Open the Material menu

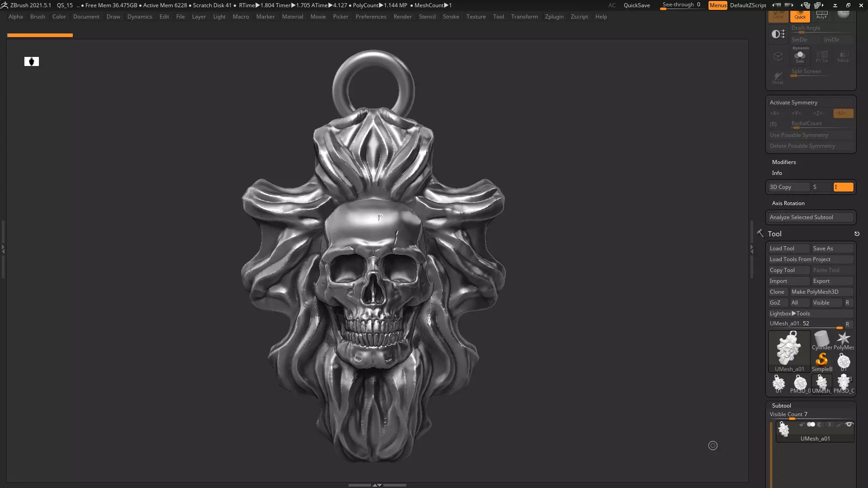click(x=292, y=17)
